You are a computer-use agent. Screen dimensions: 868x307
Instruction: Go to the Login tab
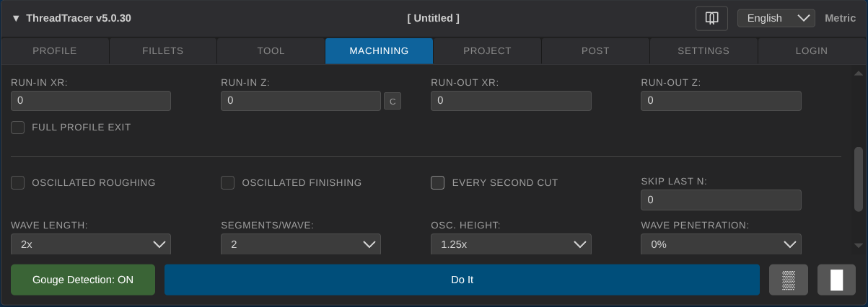[x=812, y=51]
